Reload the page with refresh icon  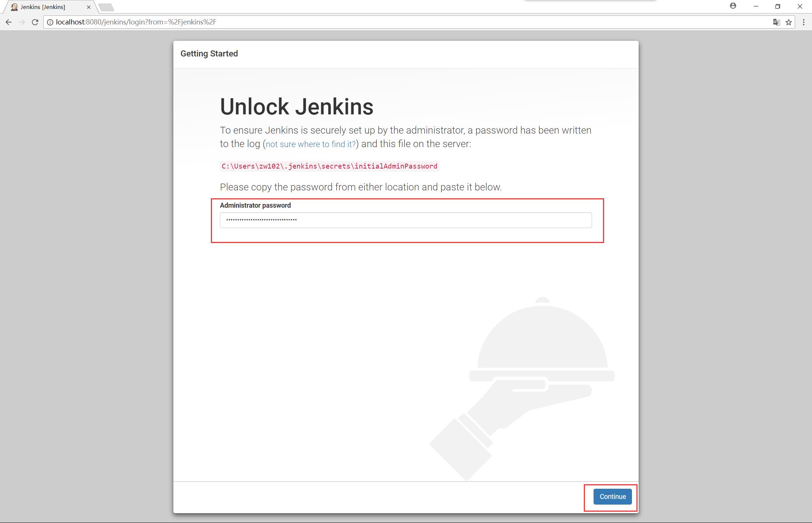[35, 22]
